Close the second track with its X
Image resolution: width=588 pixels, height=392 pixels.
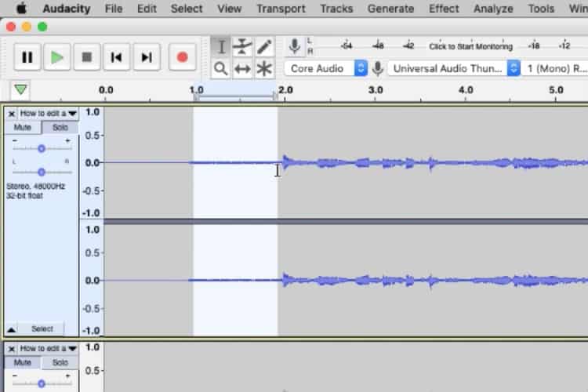coord(12,349)
